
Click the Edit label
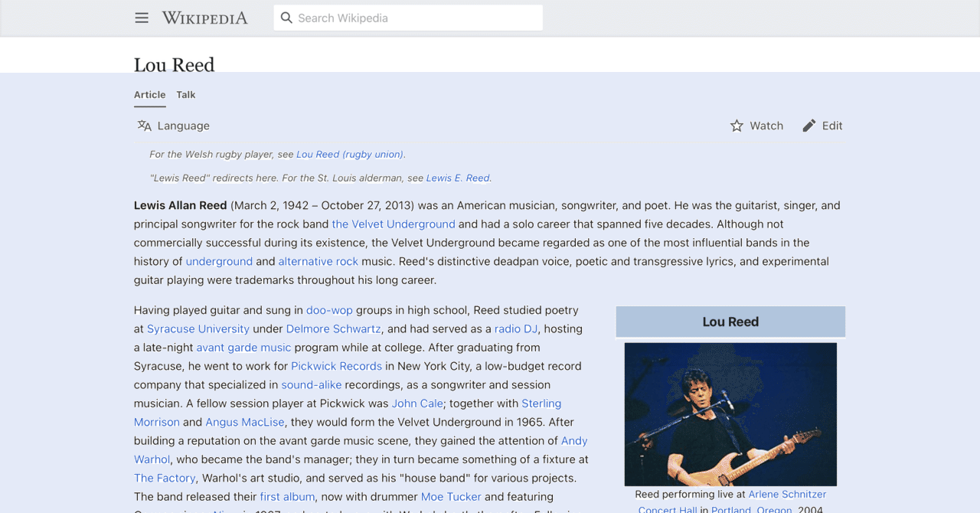(x=832, y=126)
